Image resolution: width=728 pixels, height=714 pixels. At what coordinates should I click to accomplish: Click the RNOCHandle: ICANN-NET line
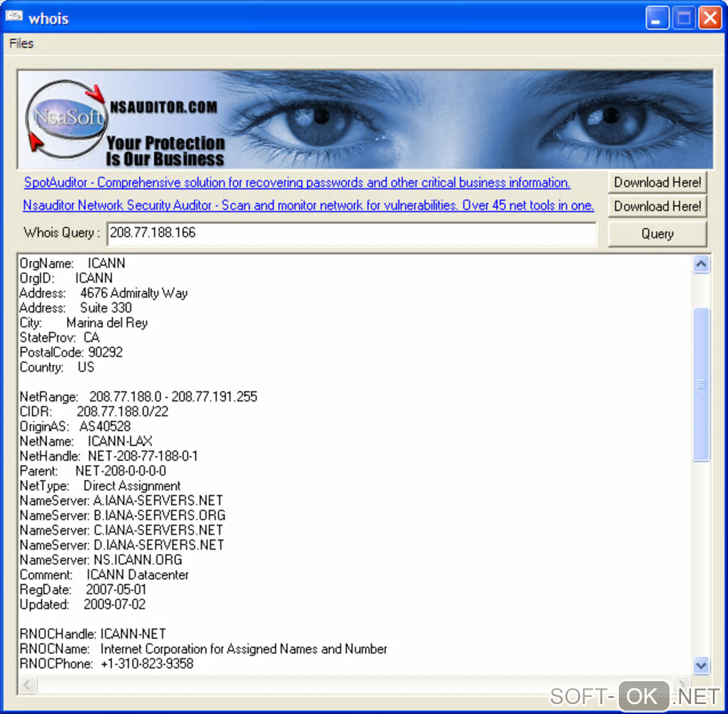pyautogui.click(x=93, y=635)
